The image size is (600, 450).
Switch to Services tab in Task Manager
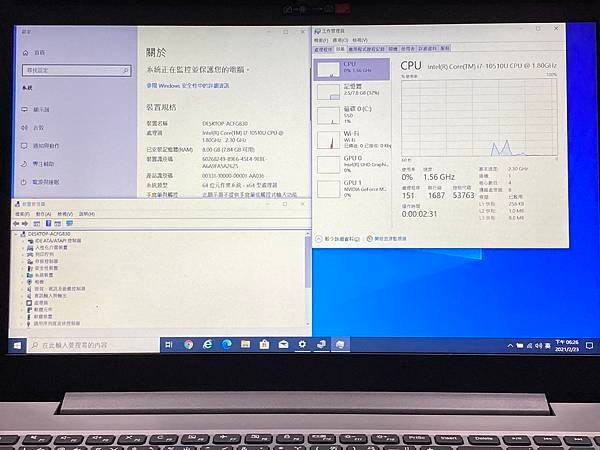coord(445,49)
